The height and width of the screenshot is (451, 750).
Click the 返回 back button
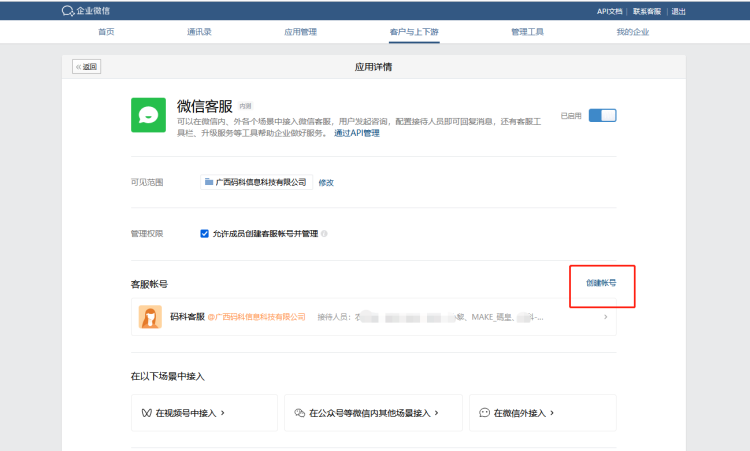coord(87,66)
